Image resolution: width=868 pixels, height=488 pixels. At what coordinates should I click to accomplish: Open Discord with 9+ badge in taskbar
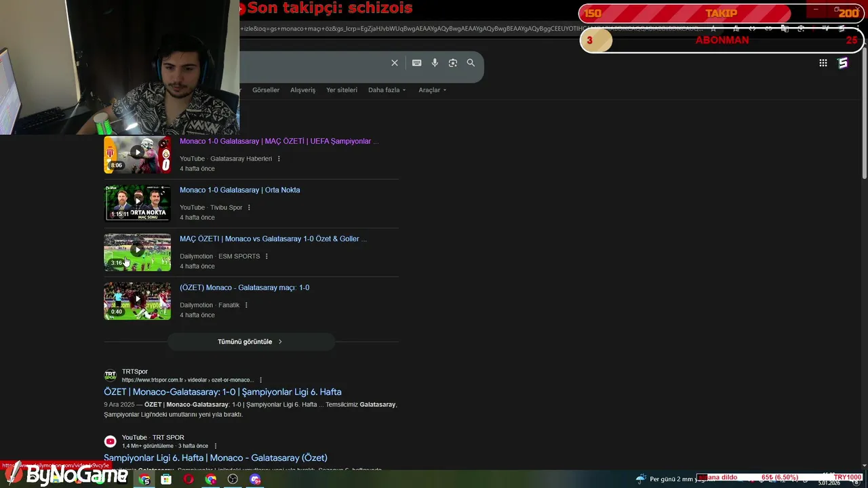(x=255, y=479)
